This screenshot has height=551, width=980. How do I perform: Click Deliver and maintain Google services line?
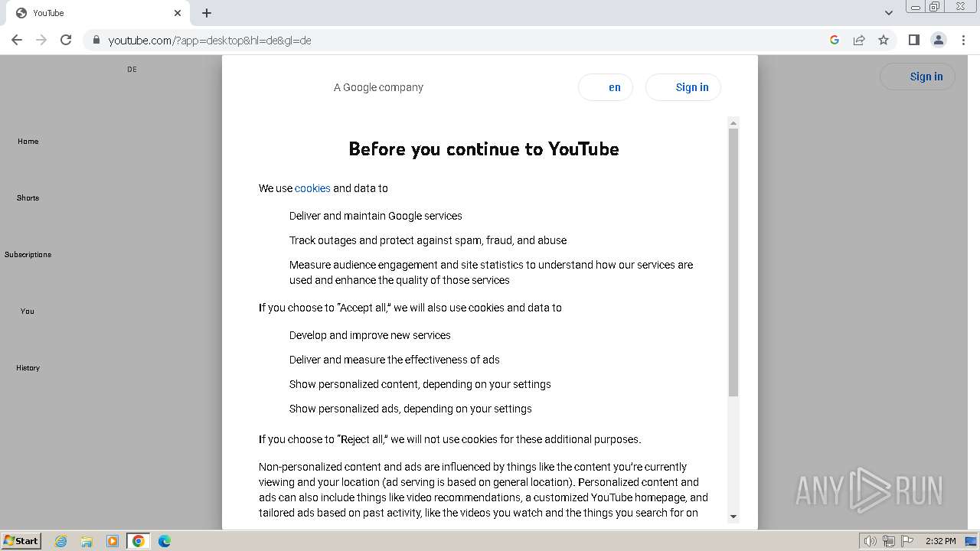pyautogui.click(x=376, y=216)
